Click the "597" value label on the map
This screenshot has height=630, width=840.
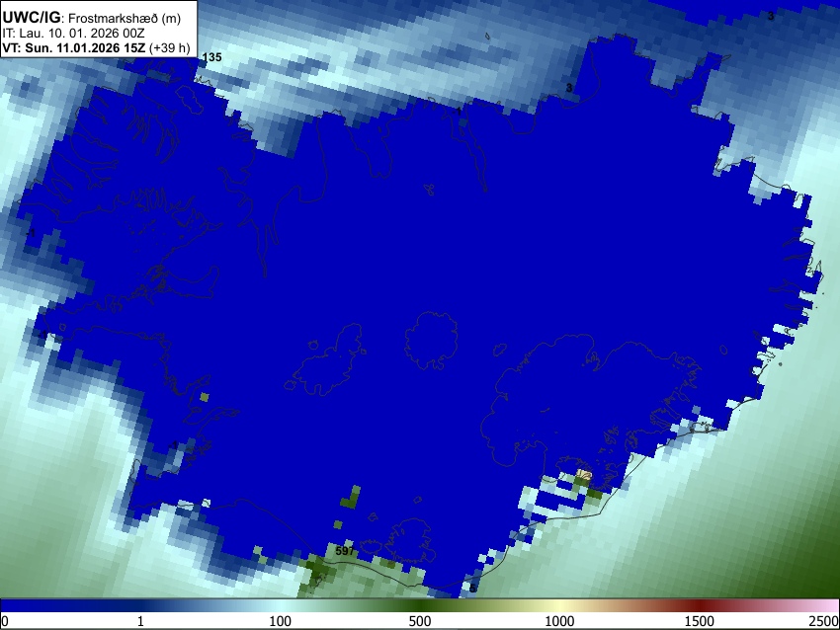click(x=345, y=551)
